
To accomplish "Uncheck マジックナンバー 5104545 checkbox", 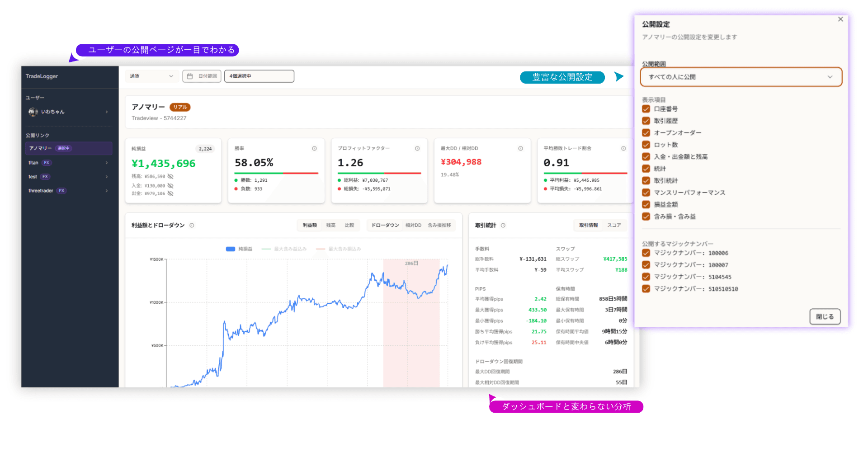I will point(646,277).
